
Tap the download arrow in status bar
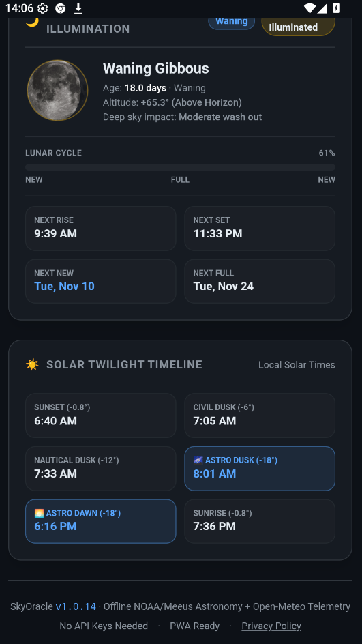pyautogui.click(x=78, y=8)
